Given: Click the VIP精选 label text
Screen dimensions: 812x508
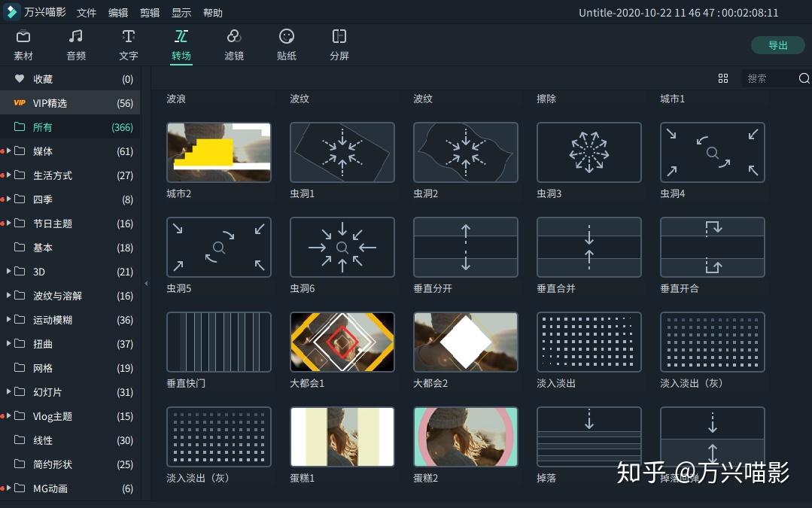Looking at the screenshot, I should (x=50, y=103).
